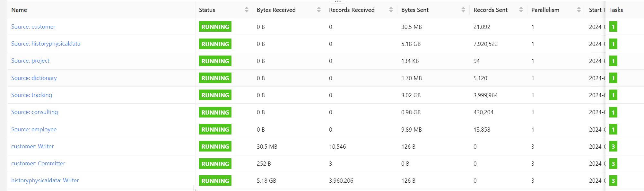Viewport: 644px width, 191px height.
Task: Open Source: employee vertex
Action: pos(34,129)
